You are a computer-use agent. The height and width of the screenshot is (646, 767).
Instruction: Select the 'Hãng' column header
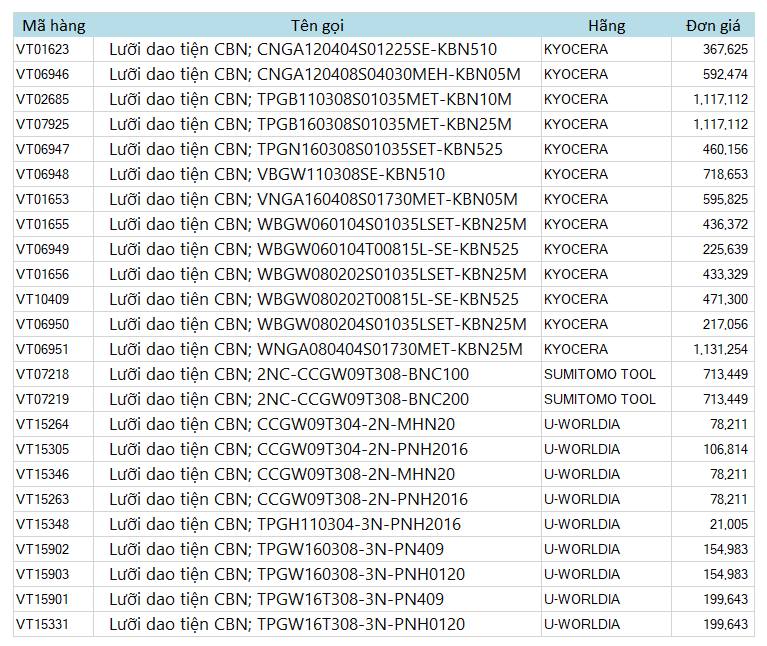coord(607,25)
